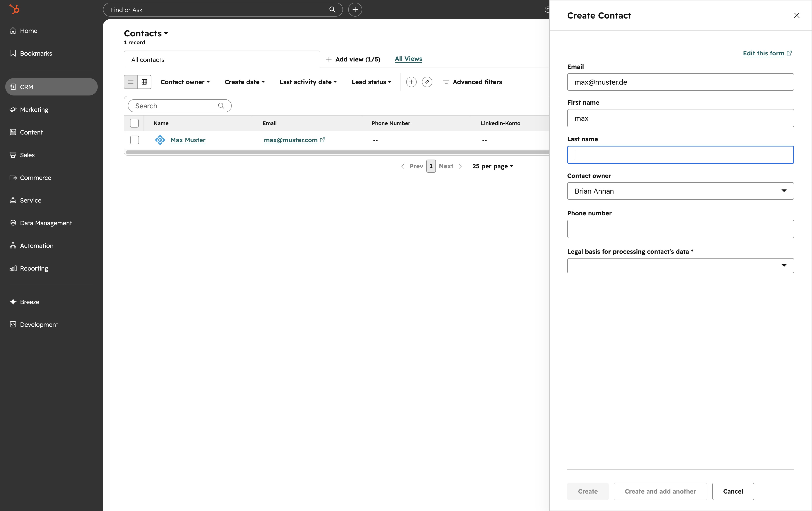Toggle the select-all checkbox in header
This screenshot has width=812, height=511.
pyautogui.click(x=135, y=123)
